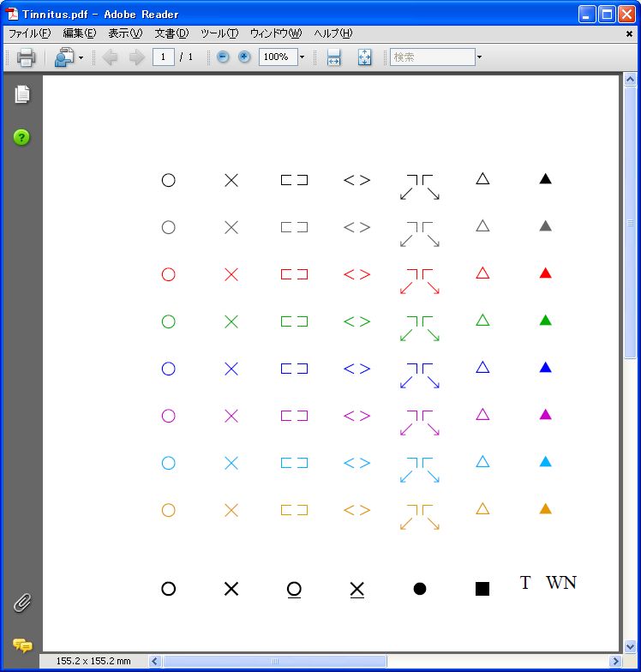Click the 検索 search field
Screen dimensions: 641x672
click(432, 57)
